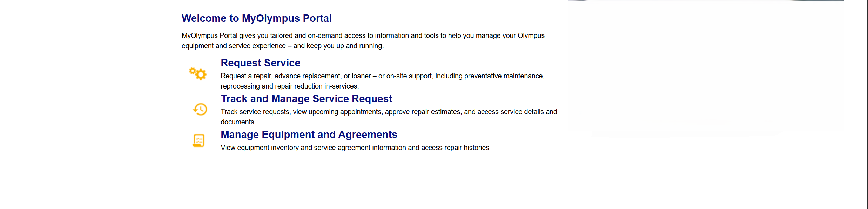Click the "Track service requests, view upcoming" text
This screenshot has height=209, width=868.
pyautogui.click(x=302, y=112)
